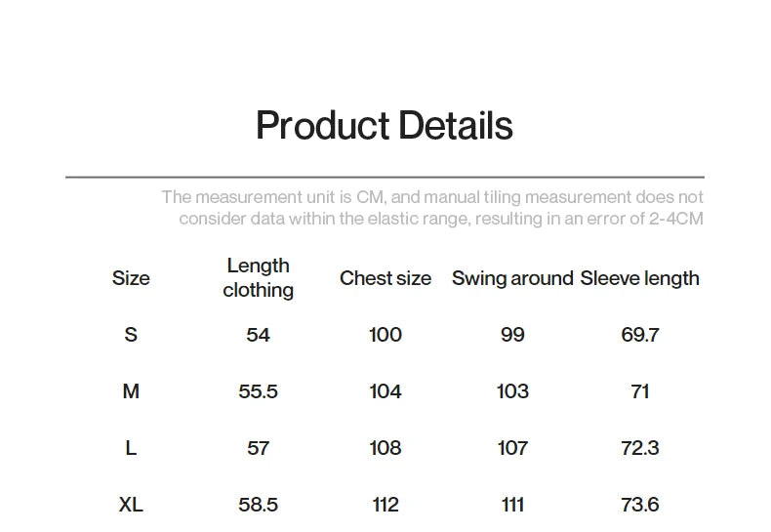Click the measurement unit note text
The height and width of the screenshot is (532, 771).
(432, 208)
